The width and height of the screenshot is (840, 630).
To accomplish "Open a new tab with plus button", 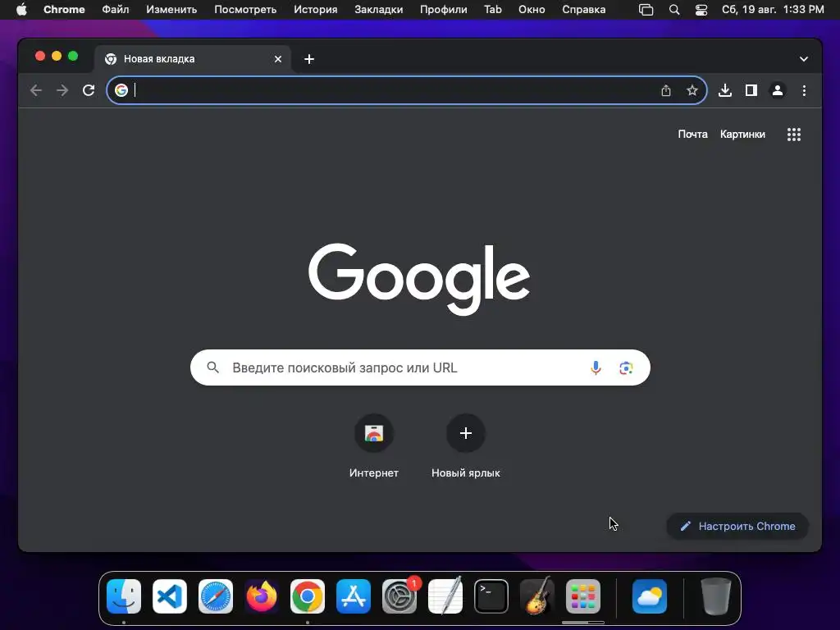I will tap(309, 59).
